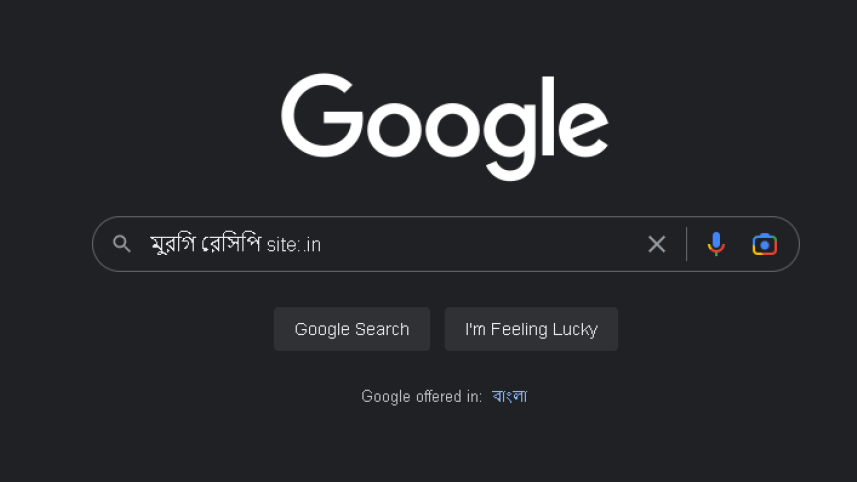Search by image using camera icon
This screenshot has height=482, width=857.
tap(764, 244)
